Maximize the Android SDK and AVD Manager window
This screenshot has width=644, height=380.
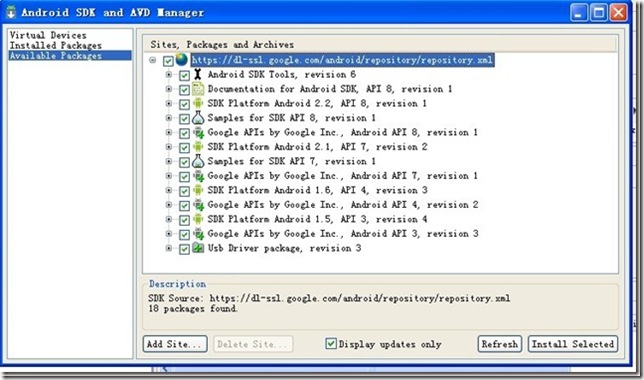[598, 13]
